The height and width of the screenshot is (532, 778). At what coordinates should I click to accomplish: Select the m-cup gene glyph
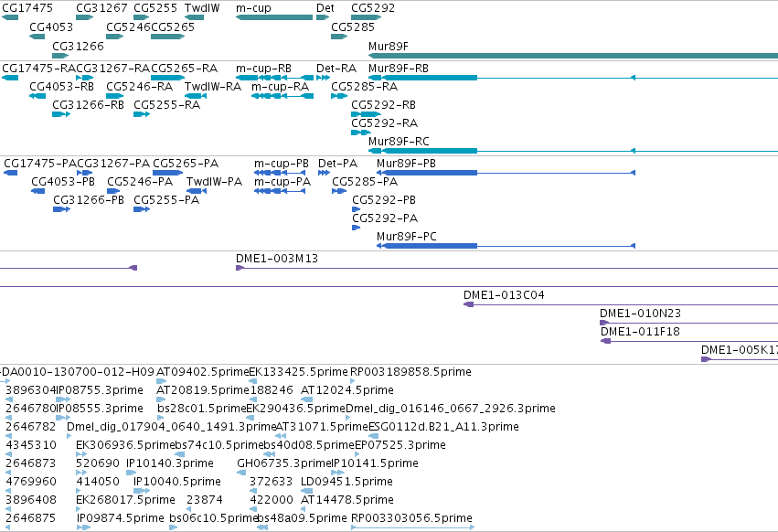coord(274,17)
